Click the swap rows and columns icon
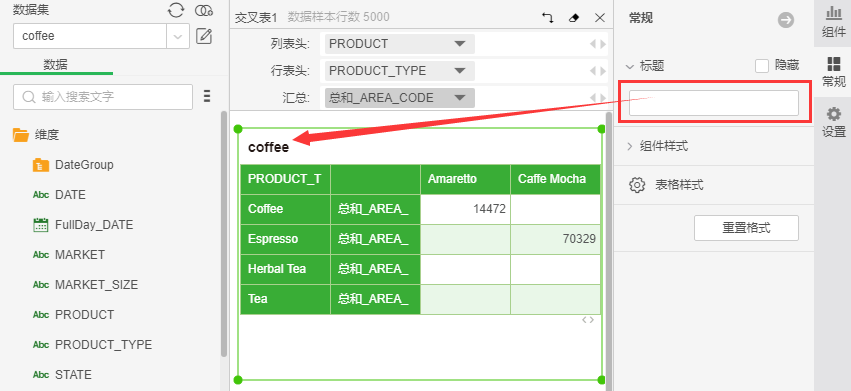This screenshot has width=851, height=391. tap(548, 17)
